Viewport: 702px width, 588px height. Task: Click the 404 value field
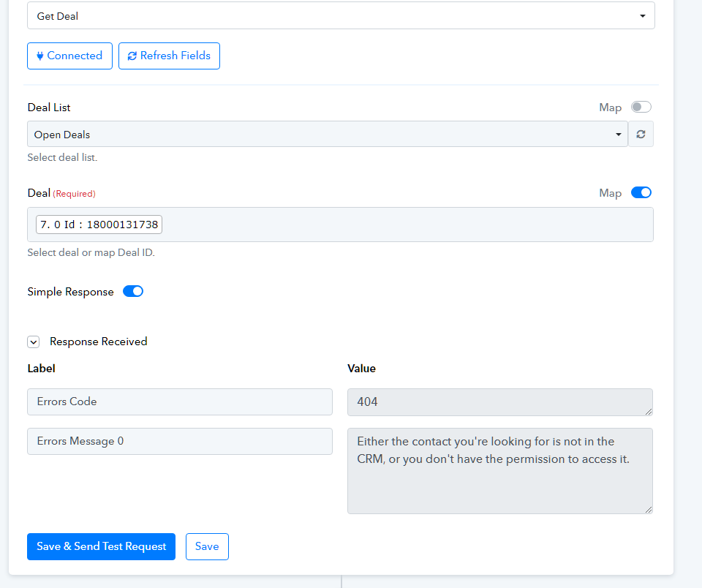(x=500, y=402)
